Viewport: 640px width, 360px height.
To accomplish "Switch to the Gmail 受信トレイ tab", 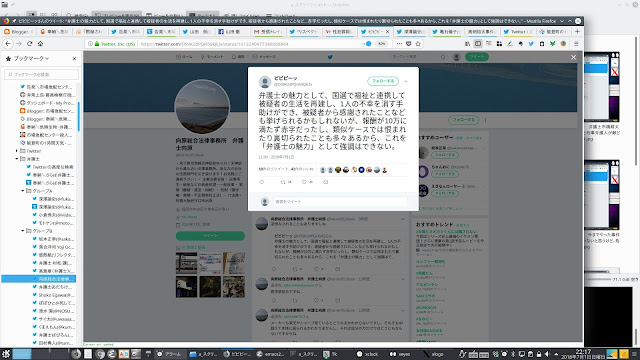I will coord(268,31).
